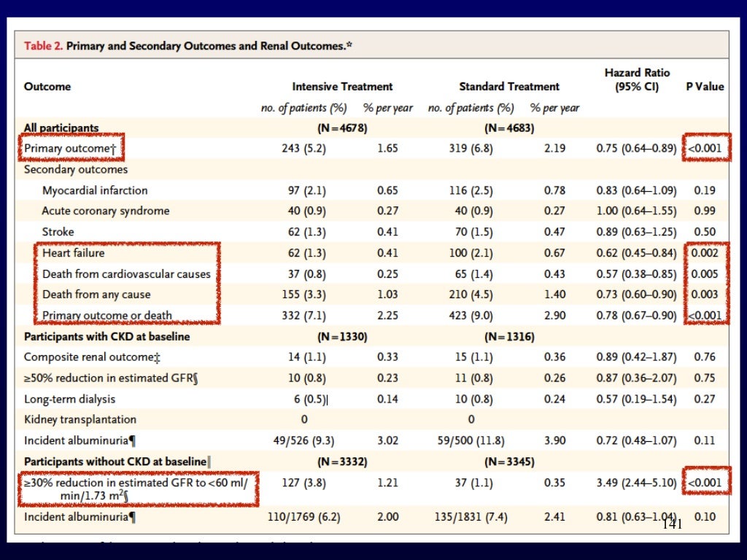Click the value '110/1769 (6.2)' in last albuminuria row
This screenshot has width=747, height=560.
[303, 517]
